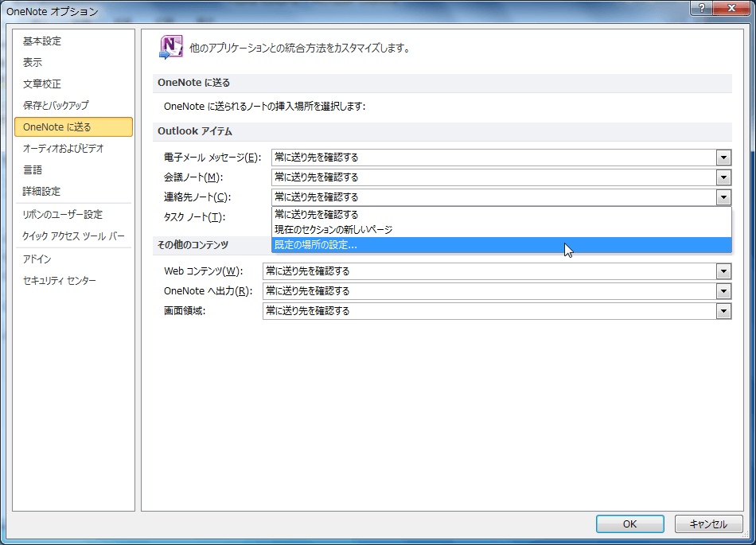This screenshot has width=756, height=545.
Task: Expand the Web コンテンツ dropdown arrow
Action: [723, 271]
